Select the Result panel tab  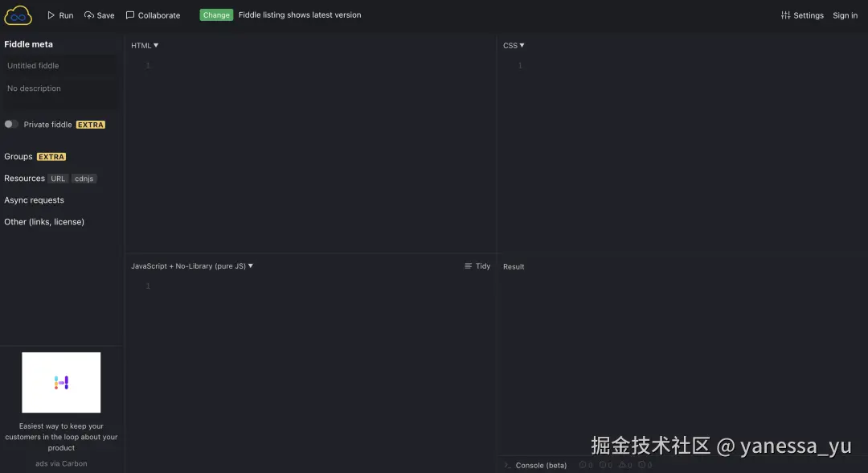tap(514, 266)
